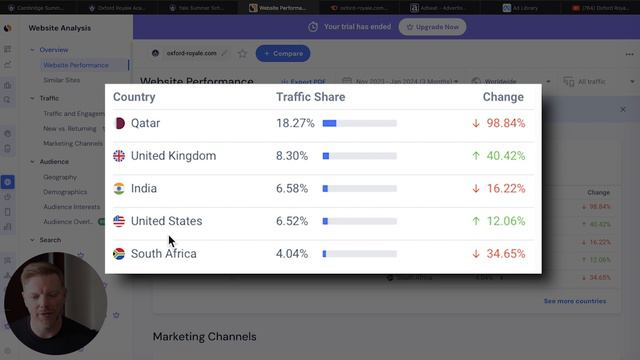
Task: Click the Website Analysis sidebar title
Action: 60,28
